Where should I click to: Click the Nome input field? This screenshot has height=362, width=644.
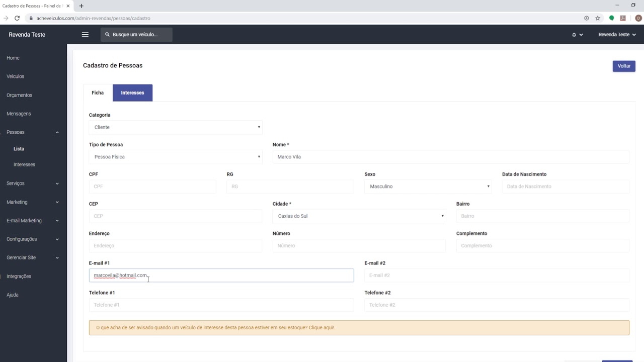(x=451, y=157)
